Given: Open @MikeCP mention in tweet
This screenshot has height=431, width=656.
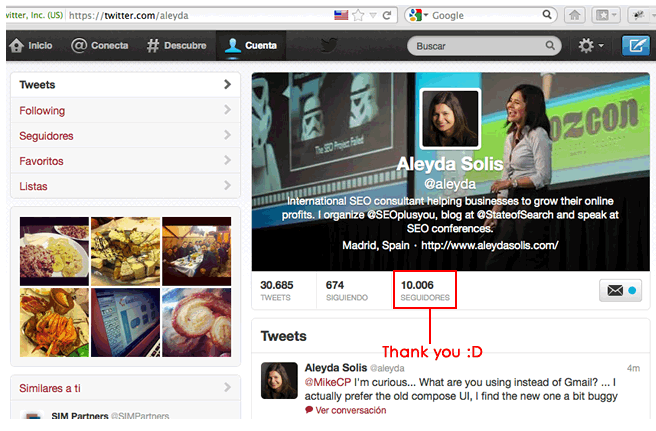Looking at the screenshot, I should click(328, 382).
